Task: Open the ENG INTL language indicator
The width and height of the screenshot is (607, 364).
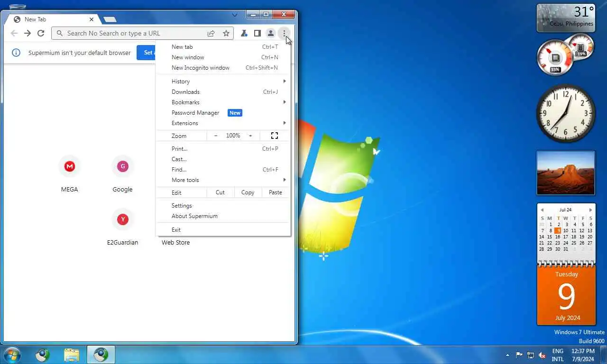Action: (558, 355)
